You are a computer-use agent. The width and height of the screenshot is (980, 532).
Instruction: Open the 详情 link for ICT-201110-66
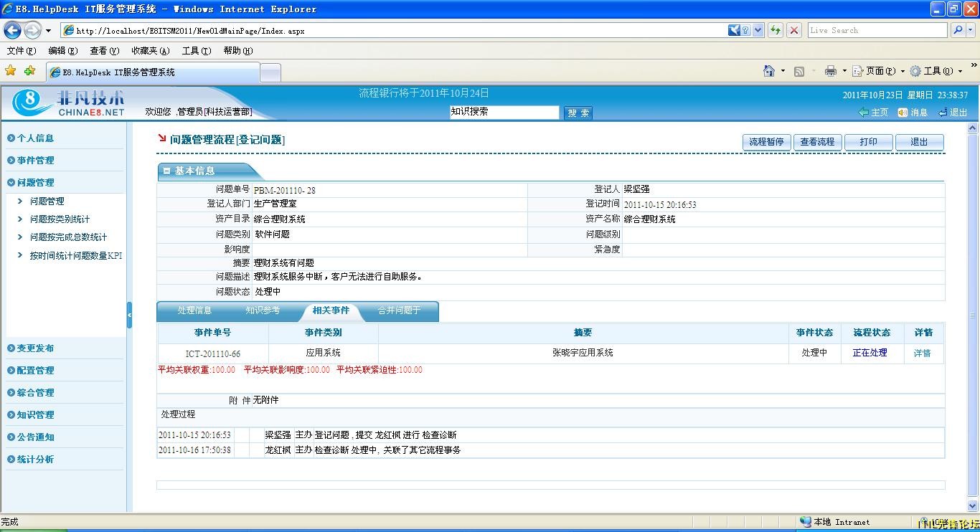[x=922, y=353]
